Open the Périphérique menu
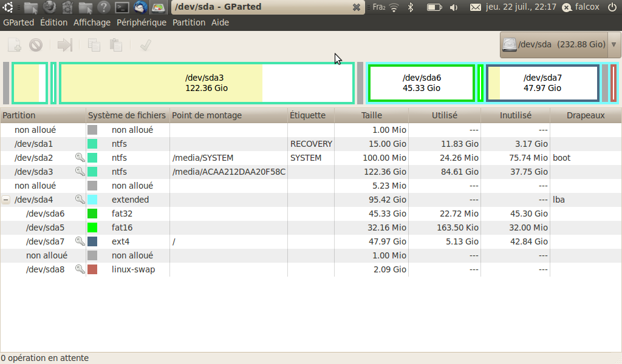Viewport: 622px width, 364px height. tap(141, 22)
